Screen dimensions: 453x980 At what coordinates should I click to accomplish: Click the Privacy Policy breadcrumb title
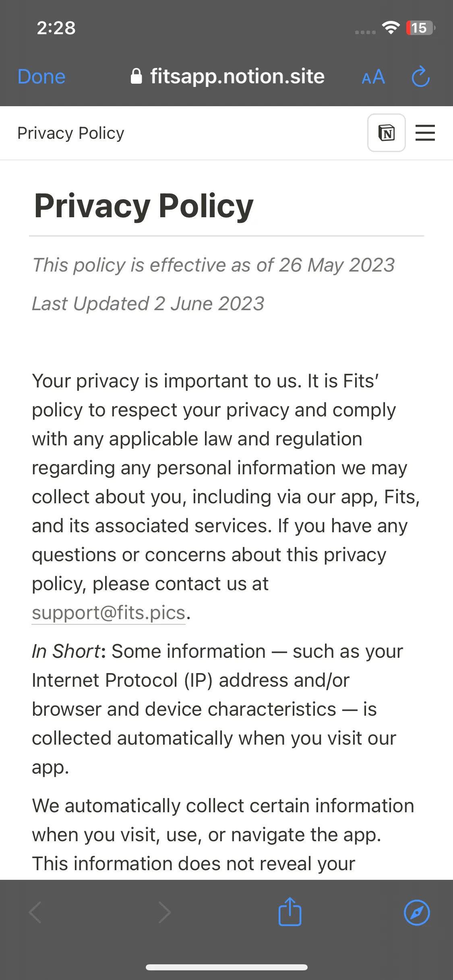click(x=71, y=133)
